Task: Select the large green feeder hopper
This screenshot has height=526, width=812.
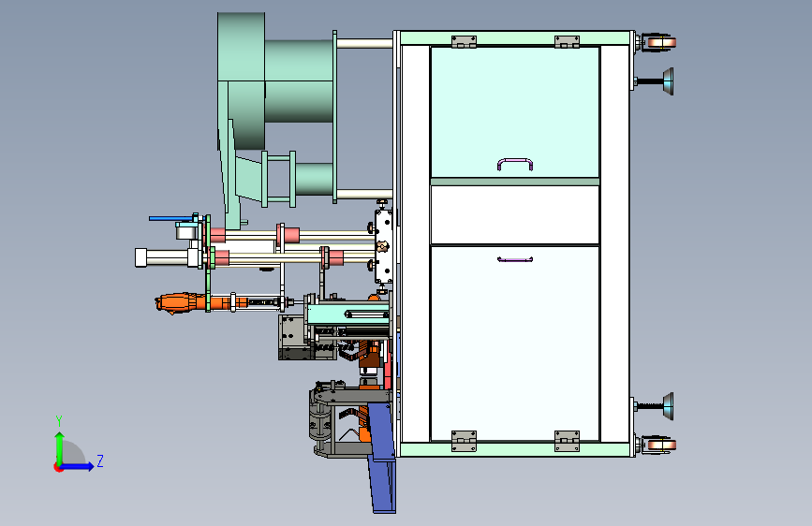Action: (x=241, y=81)
